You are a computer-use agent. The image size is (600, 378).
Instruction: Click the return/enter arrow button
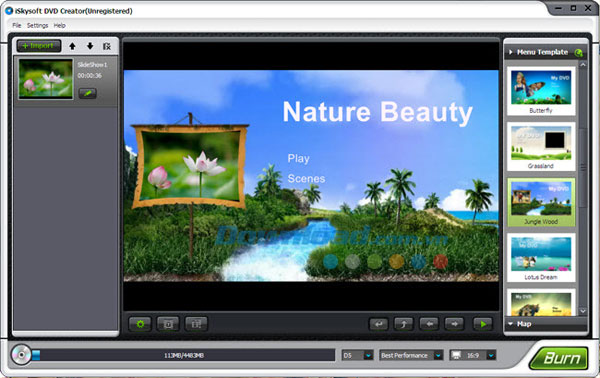point(378,324)
